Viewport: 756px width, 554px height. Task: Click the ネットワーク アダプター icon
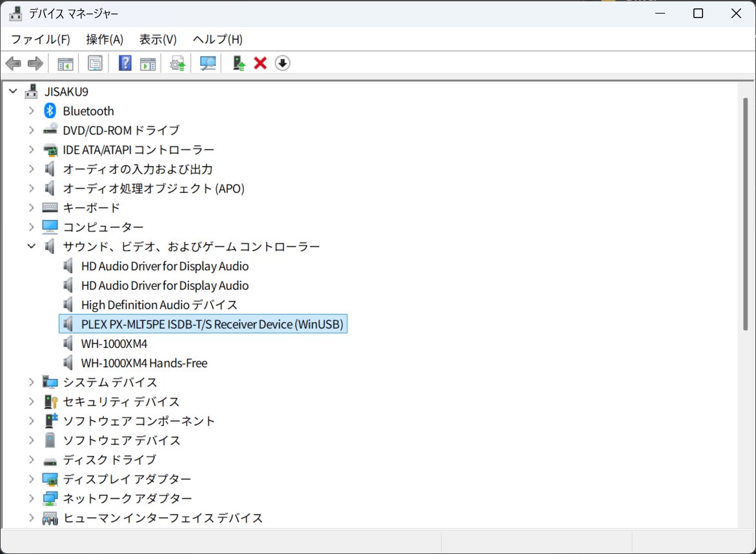coord(50,498)
